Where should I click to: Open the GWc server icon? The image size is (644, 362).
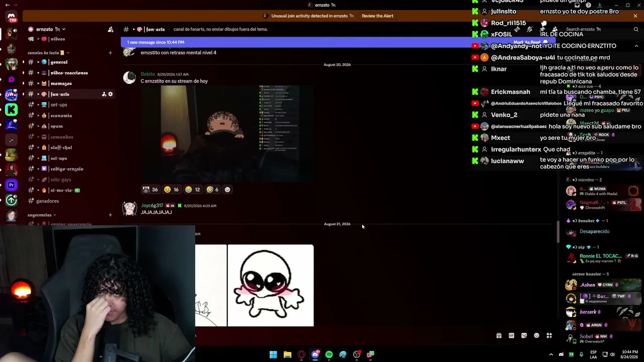11,95
